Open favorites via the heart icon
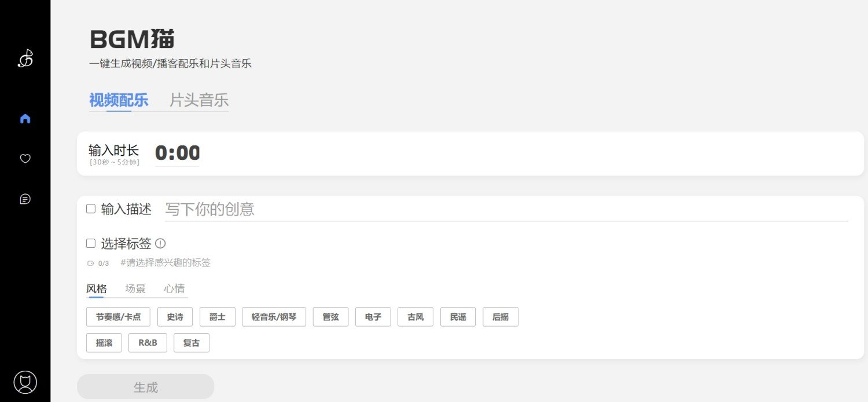This screenshot has width=868, height=402. 25,158
